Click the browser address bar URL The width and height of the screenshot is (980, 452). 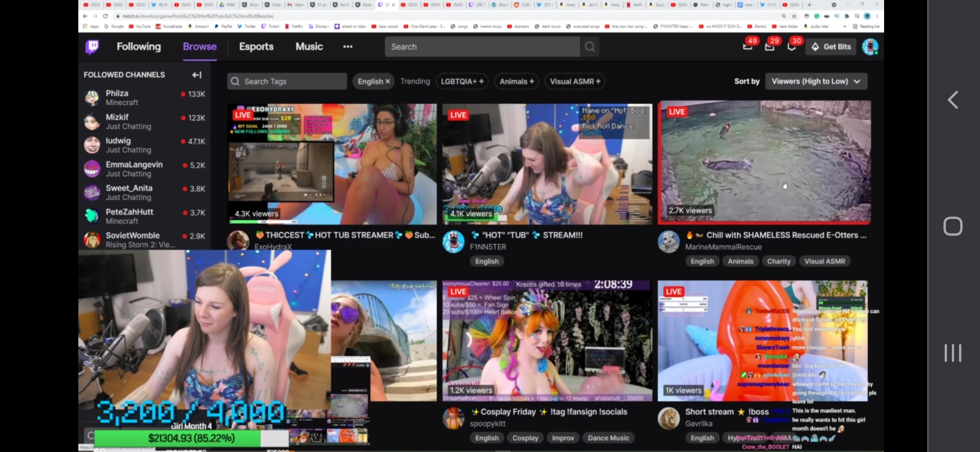[x=198, y=16]
